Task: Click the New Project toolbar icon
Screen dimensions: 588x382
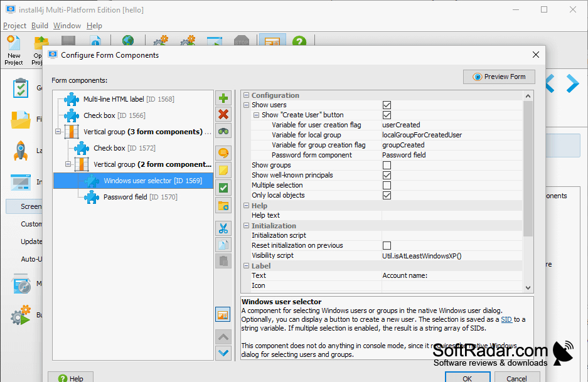Action: click(x=14, y=50)
